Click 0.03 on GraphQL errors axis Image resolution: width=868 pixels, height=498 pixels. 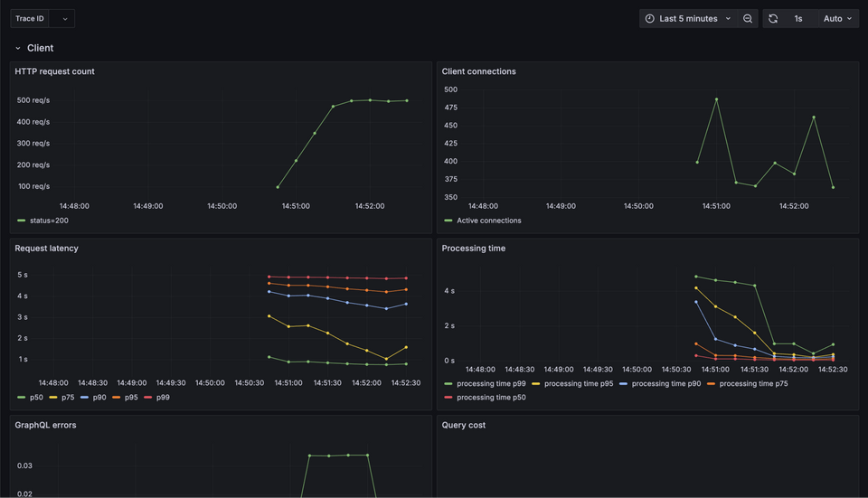tap(24, 465)
